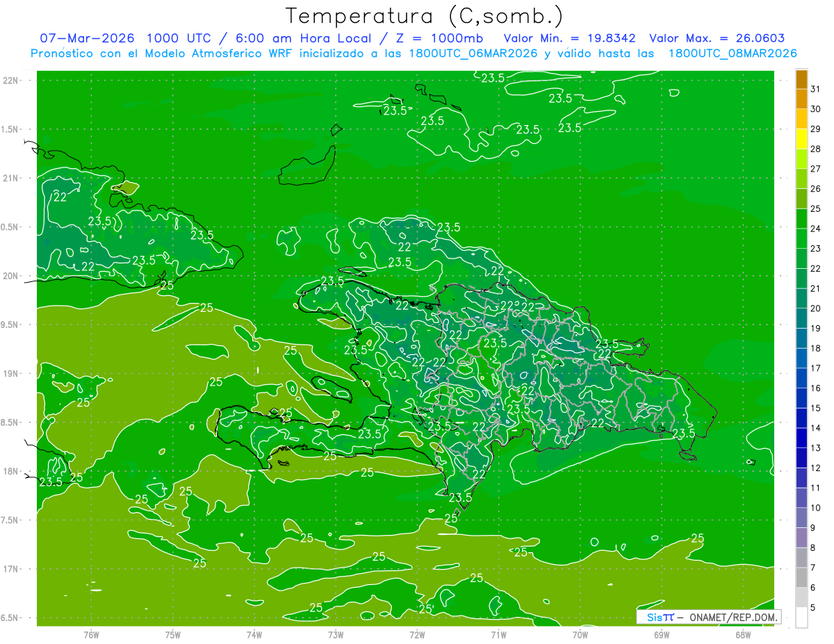This screenshot has width=834, height=644.
Task: Pick the white swatch below legend 5
Action: [801, 617]
